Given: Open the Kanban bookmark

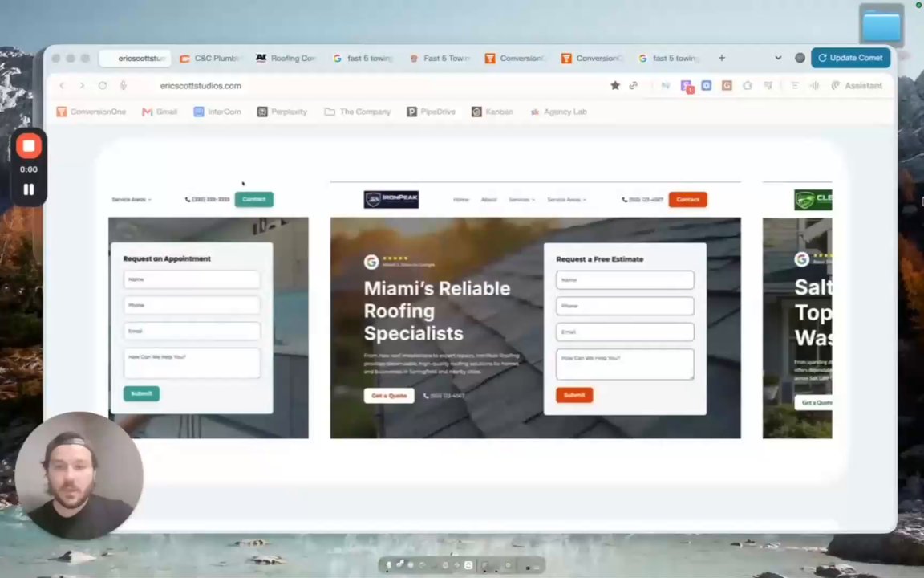Looking at the screenshot, I should [492, 112].
